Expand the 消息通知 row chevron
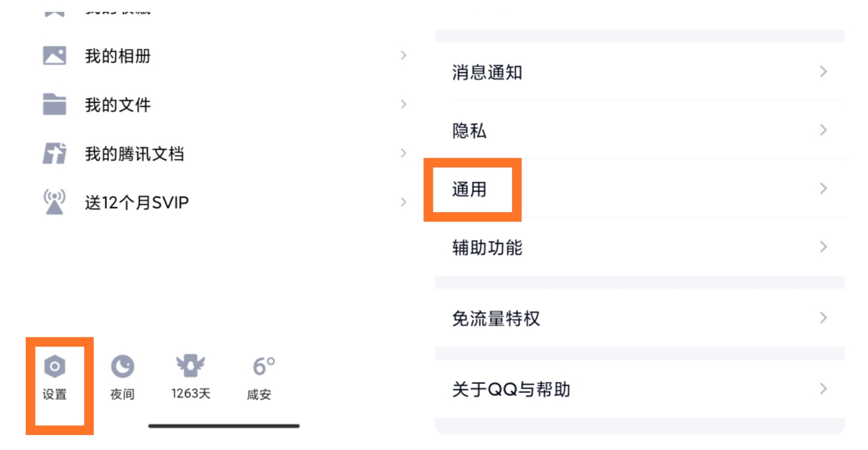Image resolution: width=868 pixels, height=450 pixels. (823, 72)
